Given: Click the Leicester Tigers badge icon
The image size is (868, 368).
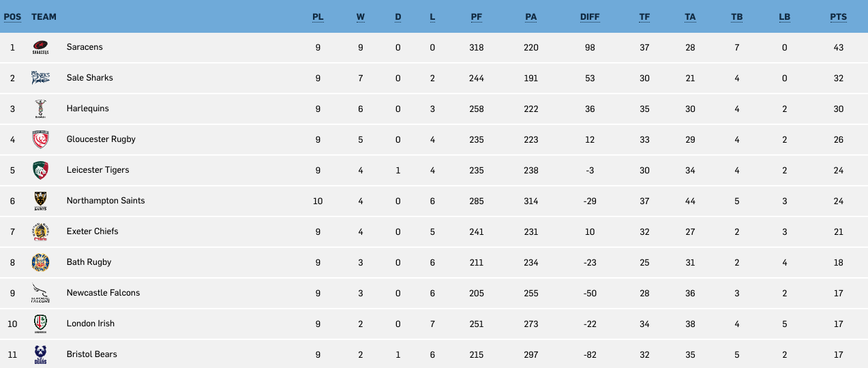Looking at the screenshot, I should (40, 170).
